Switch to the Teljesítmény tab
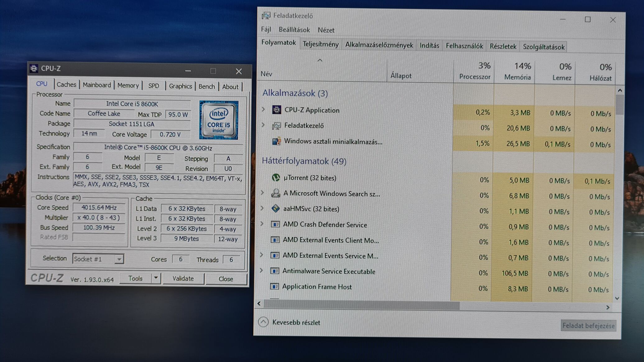Image resolution: width=644 pixels, height=362 pixels. point(321,44)
